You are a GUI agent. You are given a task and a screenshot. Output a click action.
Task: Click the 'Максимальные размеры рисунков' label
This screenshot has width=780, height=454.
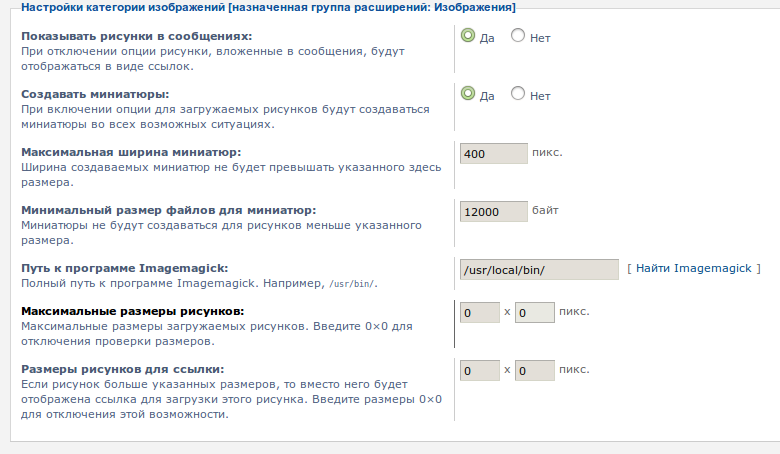tap(132, 312)
